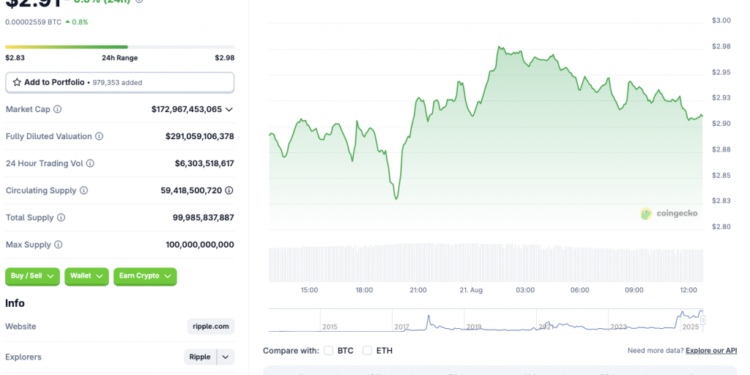Click the $6,303,518,617 trading volume value
The height and width of the screenshot is (375, 750).
(204, 164)
